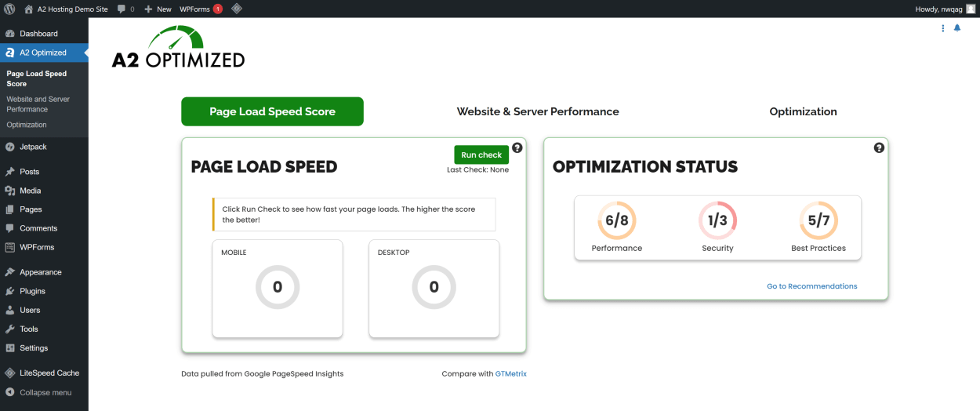Click the notification bell icon
980x411 pixels.
coord(957,28)
